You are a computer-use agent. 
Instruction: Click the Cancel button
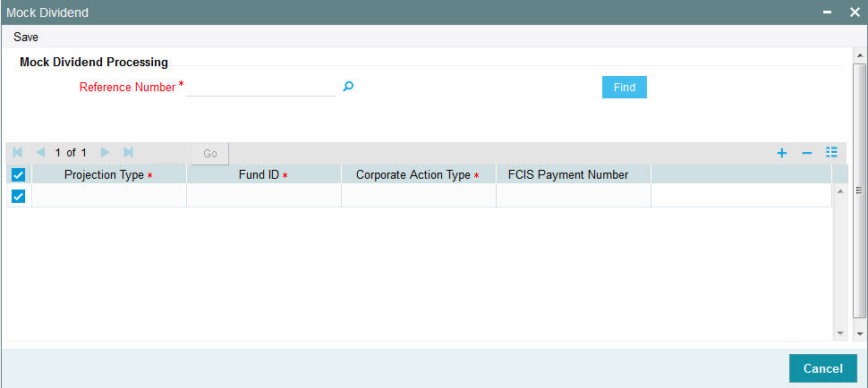(x=823, y=368)
